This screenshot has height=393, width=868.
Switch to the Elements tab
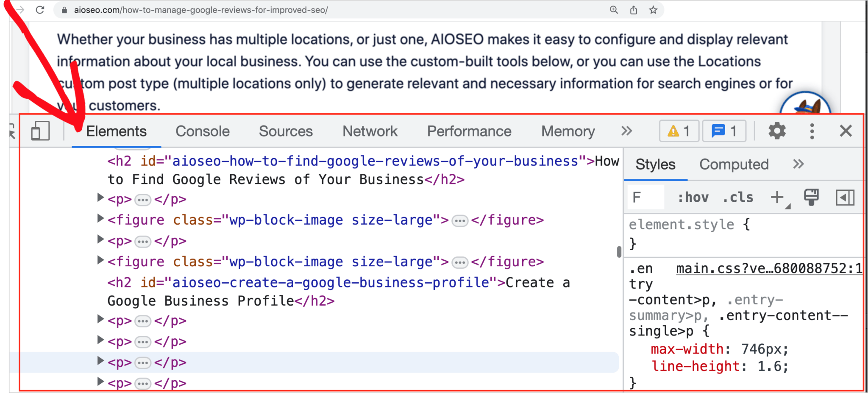[117, 131]
